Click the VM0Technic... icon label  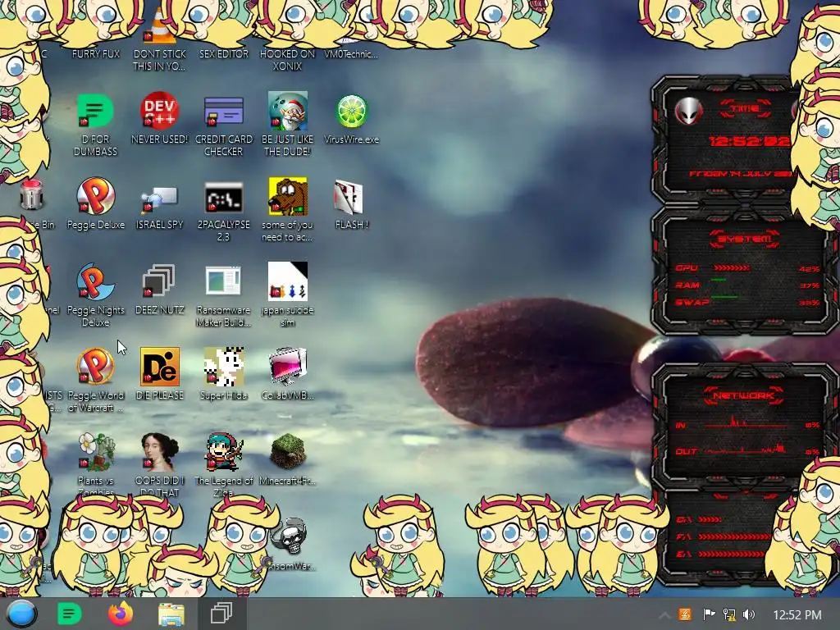coord(351,54)
